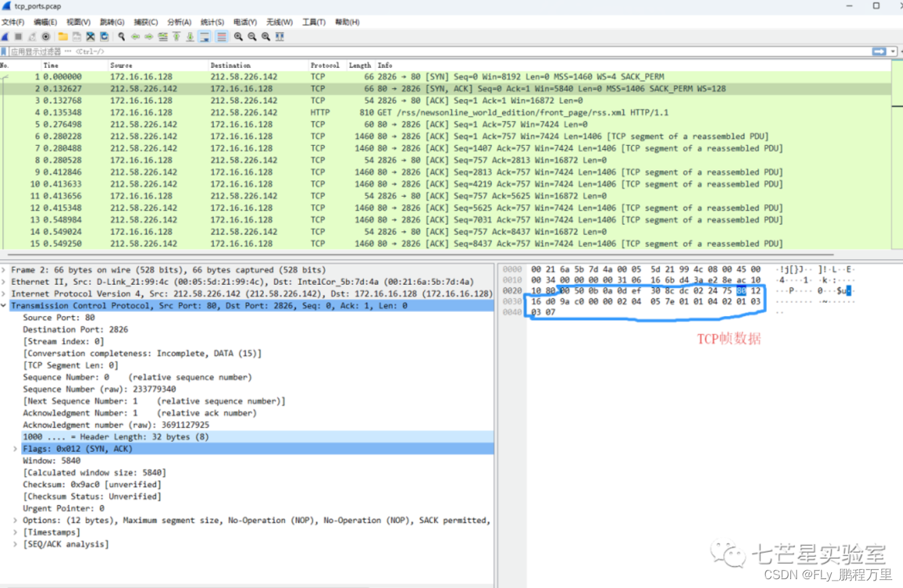Viewport: 903px width, 588px height.
Task: Select 'Sequence Number (raw): 233779340' line
Action: (99, 389)
